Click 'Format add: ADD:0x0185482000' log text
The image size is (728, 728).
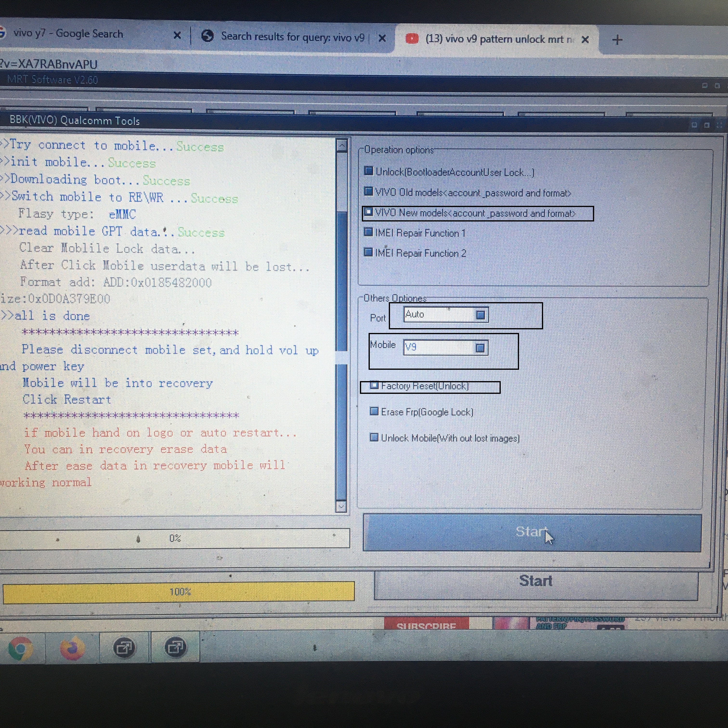click(116, 282)
